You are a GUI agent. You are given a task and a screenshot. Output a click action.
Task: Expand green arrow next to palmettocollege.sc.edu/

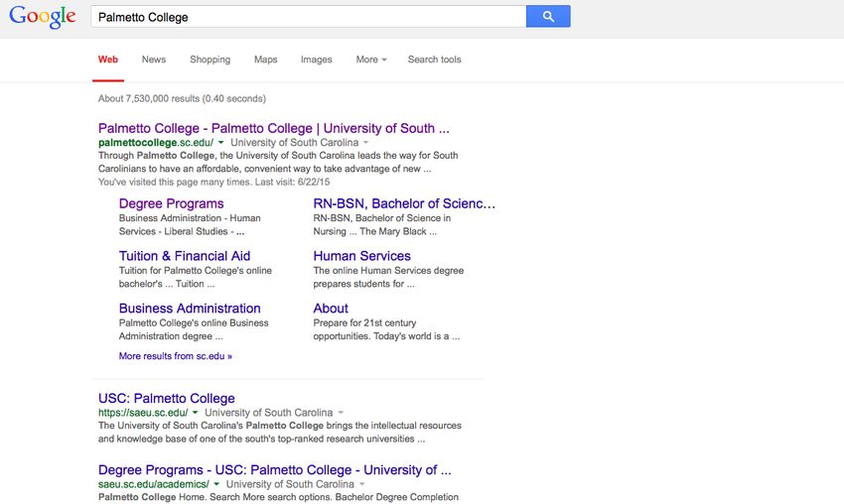pos(220,143)
